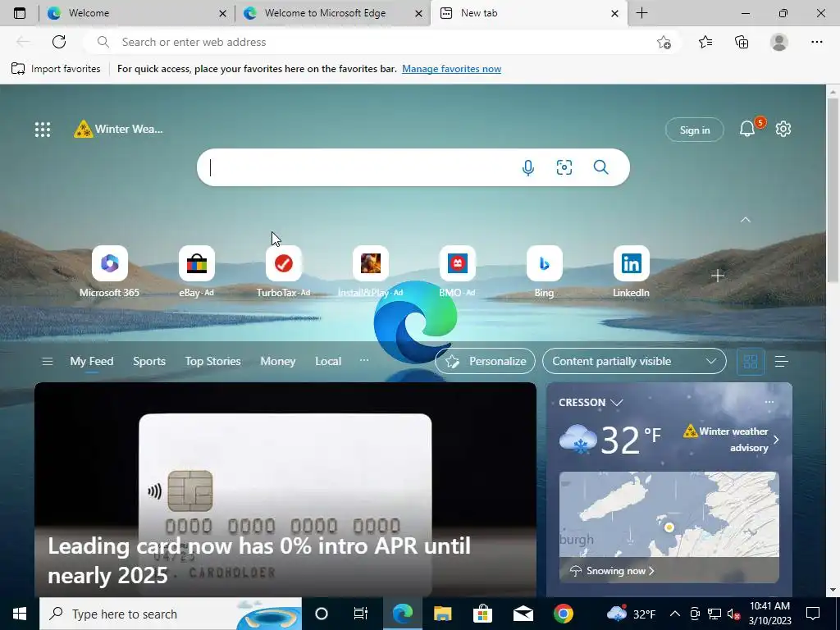Open Settings and more ellipsis menu

pos(816,42)
